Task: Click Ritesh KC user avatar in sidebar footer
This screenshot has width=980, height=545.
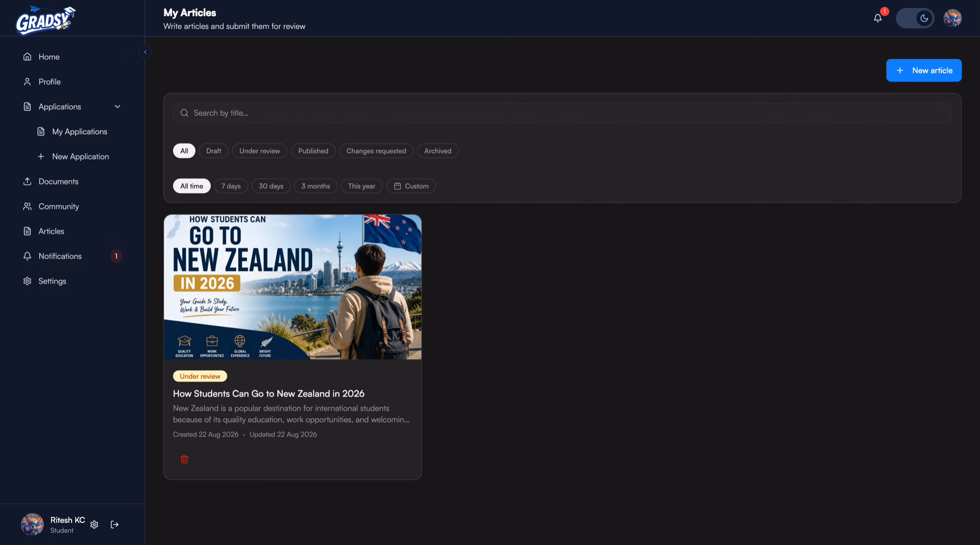Action: coord(32,524)
